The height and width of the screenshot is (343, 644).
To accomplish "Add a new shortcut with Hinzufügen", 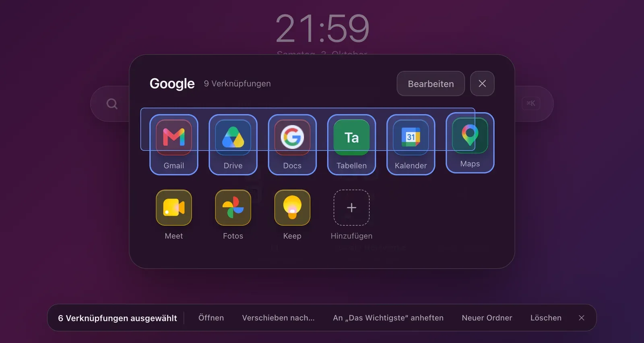I will pyautogui.click(x=351, y=208).
